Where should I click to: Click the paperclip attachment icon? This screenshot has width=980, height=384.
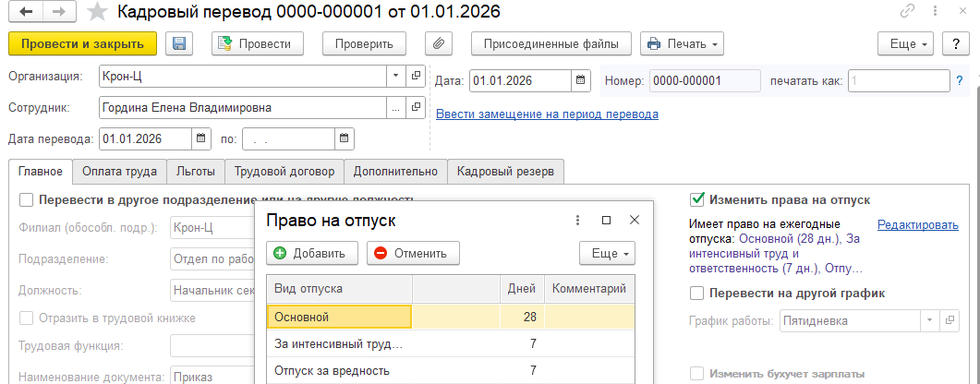click(x=438, y=43)
